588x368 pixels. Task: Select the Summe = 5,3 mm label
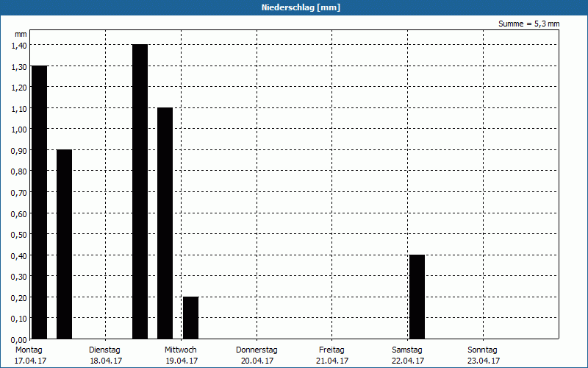tap(528, 24)
